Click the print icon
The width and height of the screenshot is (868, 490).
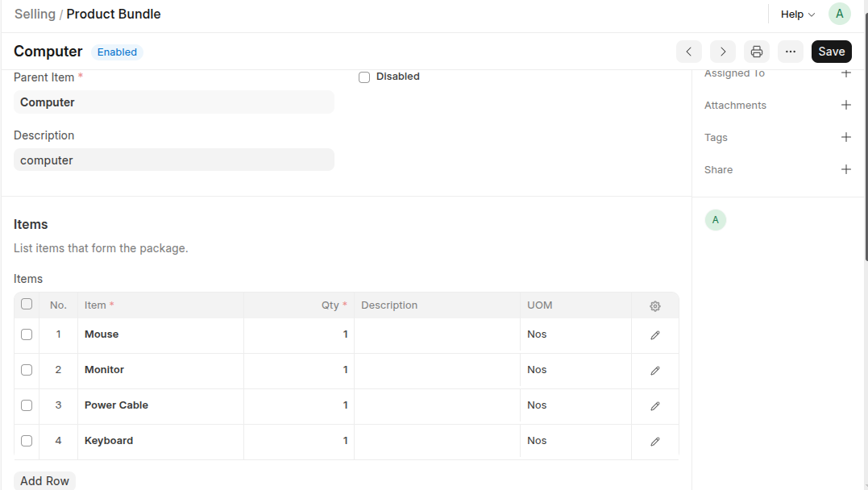[x=757, y=52]
